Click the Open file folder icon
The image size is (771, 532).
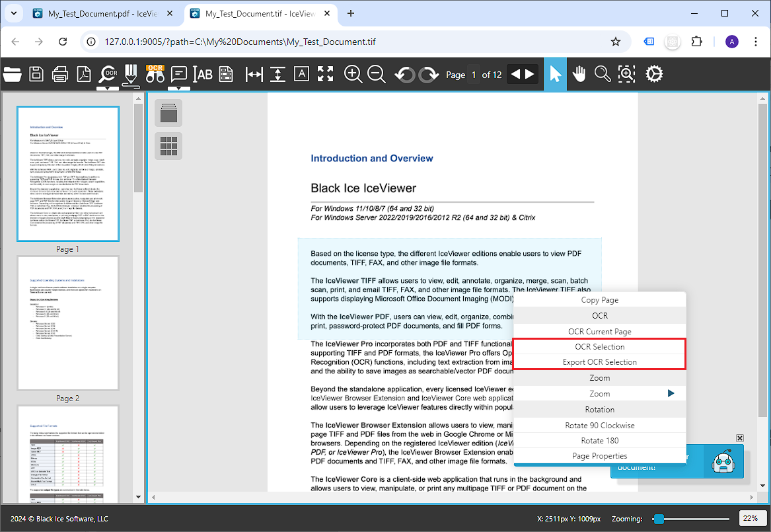pos(13,74)
